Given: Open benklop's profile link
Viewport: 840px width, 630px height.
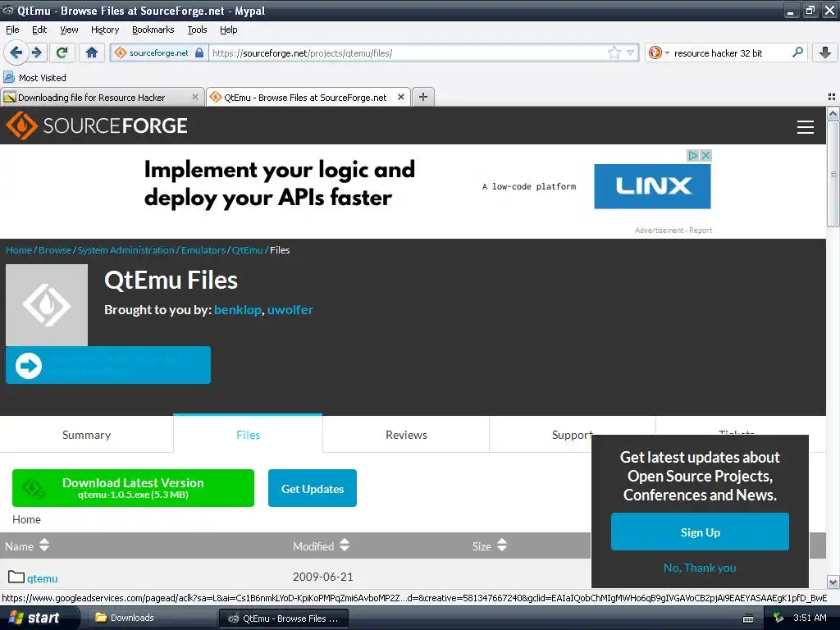Looking at the screenshot, I should (x=237, y=309).
